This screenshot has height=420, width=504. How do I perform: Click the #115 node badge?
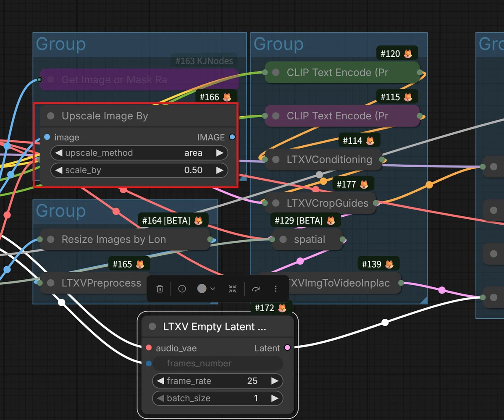(x=396, y=97)
